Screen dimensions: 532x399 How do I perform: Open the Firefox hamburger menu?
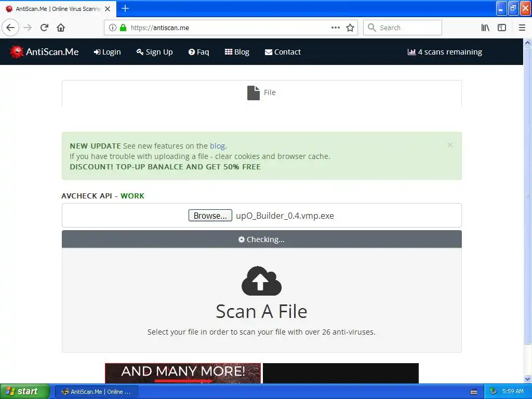[x=522, y=28]
